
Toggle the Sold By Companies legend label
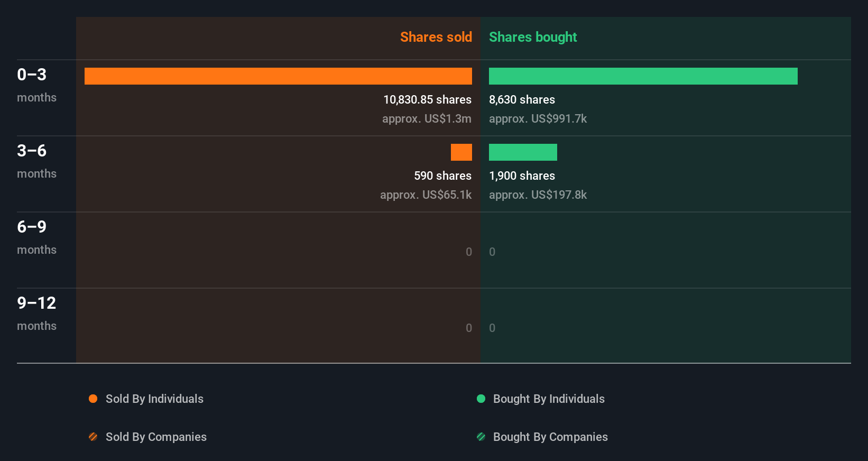[156, 437]
